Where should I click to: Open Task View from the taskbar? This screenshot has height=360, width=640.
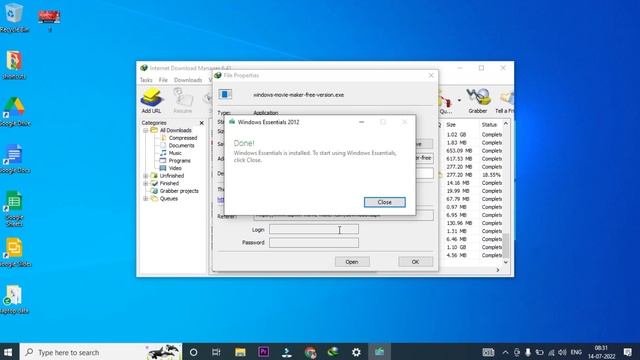click(216, 352)
